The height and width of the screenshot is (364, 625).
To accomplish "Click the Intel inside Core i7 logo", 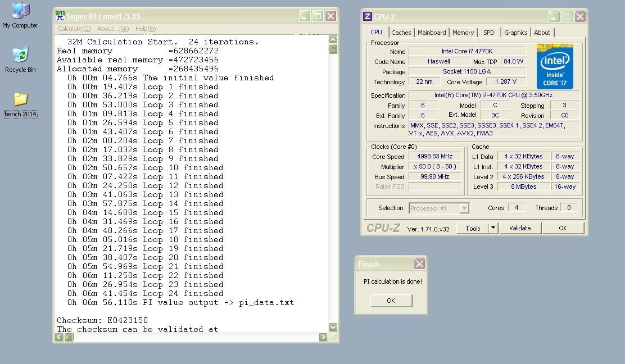I will [554, 66].
